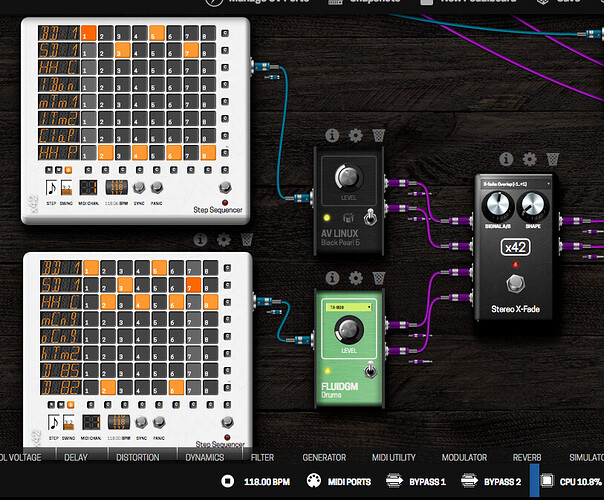Click the CPU 10.8% indicator

[x=571, y=481]
